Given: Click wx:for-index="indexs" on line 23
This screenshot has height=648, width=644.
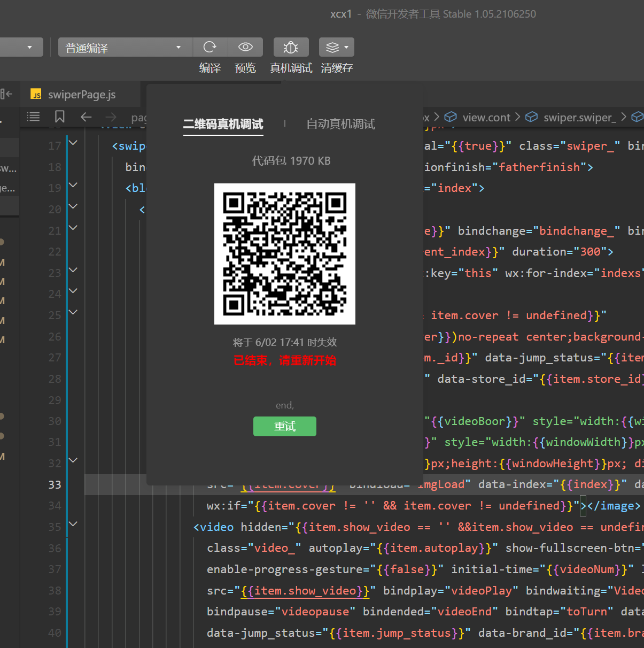Looking at the screenshot, I should point(574,273).
